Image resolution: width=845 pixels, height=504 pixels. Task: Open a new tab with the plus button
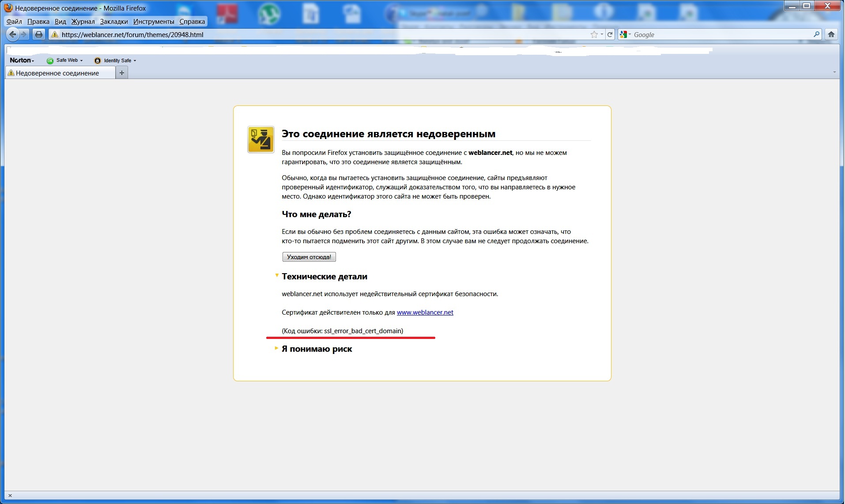pos(122,73)
